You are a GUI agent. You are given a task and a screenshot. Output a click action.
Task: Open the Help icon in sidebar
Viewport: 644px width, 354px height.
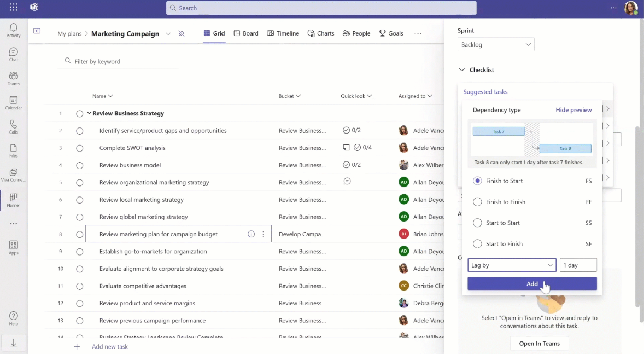coord(13,317)
